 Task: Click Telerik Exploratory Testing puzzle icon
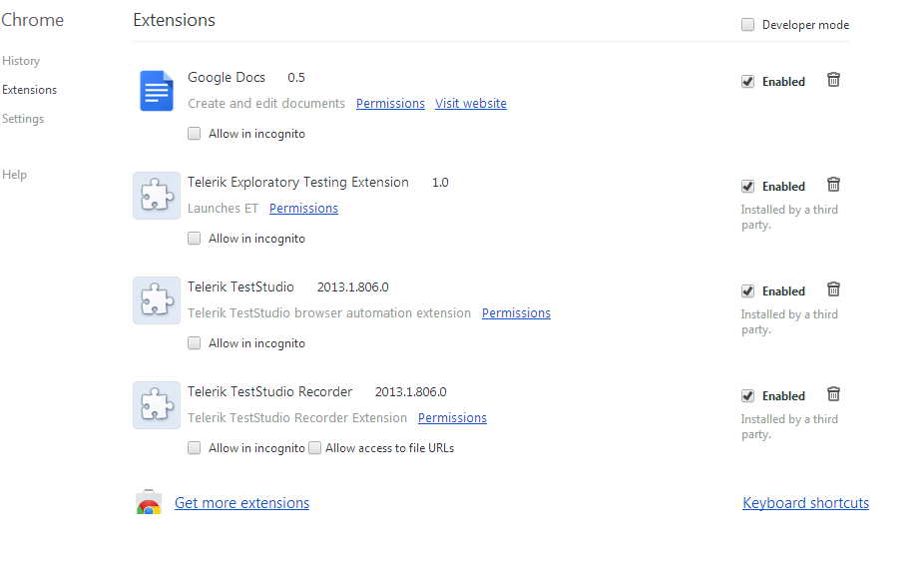[x=156, y=195]
